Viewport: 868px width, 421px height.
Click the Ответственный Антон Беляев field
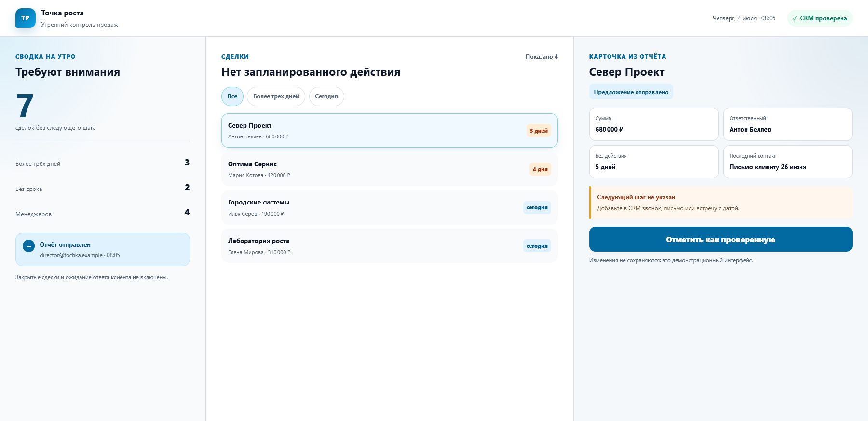[x=787, y=124]
